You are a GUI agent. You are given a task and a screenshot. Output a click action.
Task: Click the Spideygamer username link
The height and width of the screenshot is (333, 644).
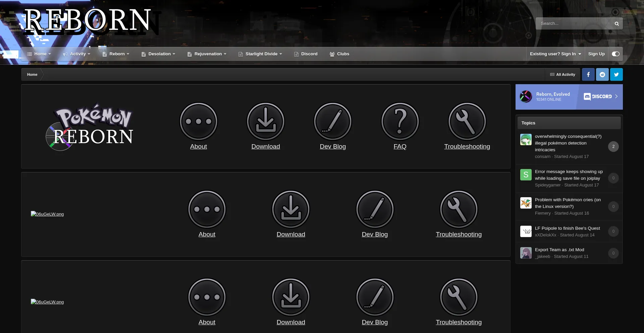tap(548, 185)
